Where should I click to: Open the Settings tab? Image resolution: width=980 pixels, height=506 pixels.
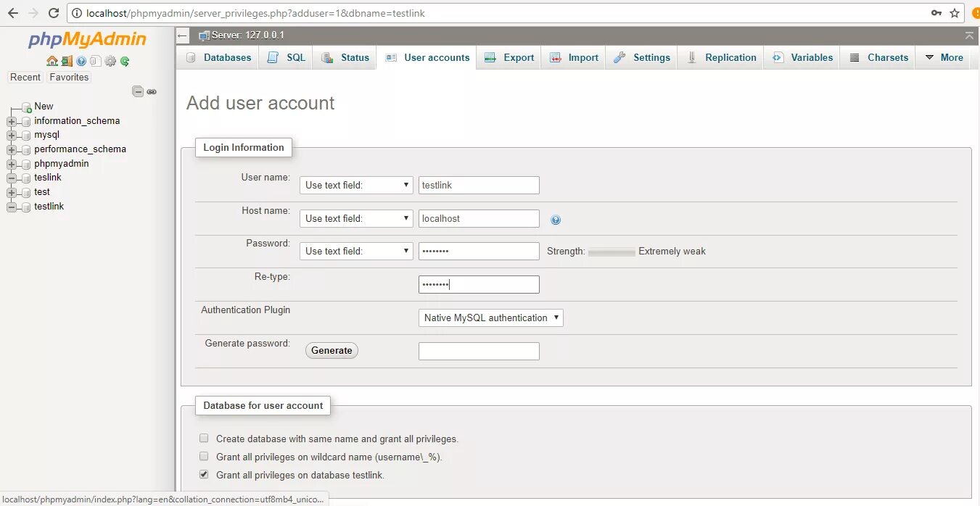click(x=641, y=57)
